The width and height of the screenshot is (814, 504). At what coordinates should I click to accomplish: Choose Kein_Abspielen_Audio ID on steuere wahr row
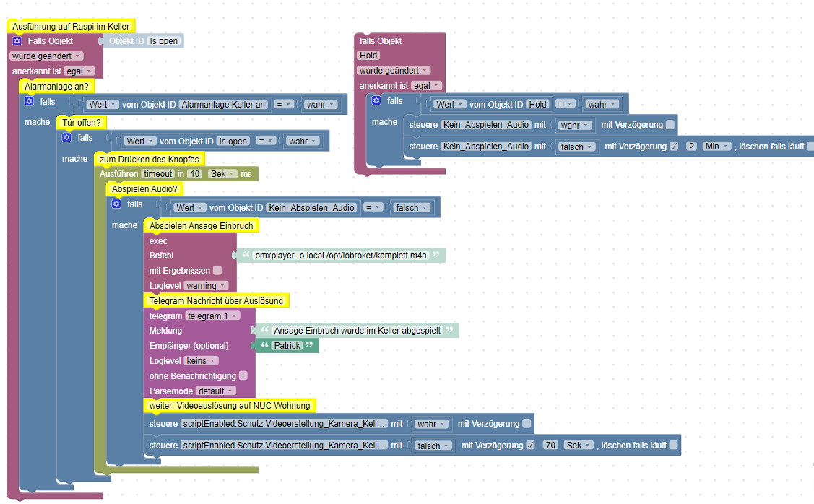click(486, 125)
